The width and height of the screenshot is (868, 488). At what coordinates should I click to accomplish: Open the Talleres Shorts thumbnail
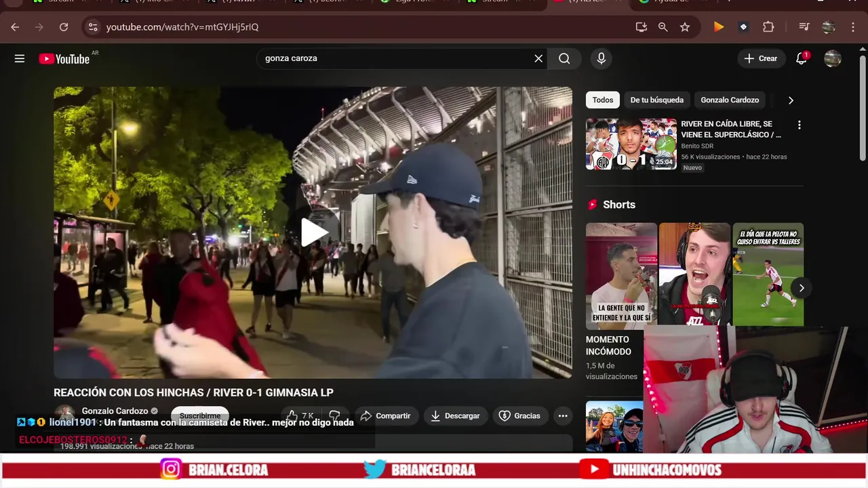(x=768, y=274)
